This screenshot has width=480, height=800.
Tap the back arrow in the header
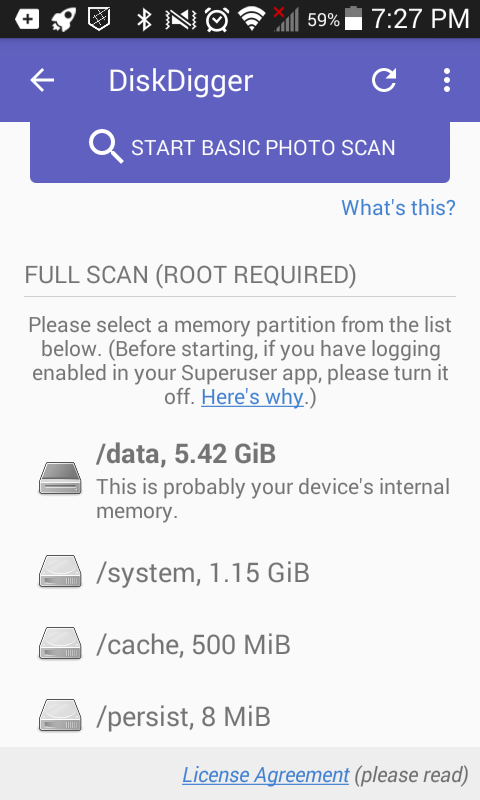point(42,80)
